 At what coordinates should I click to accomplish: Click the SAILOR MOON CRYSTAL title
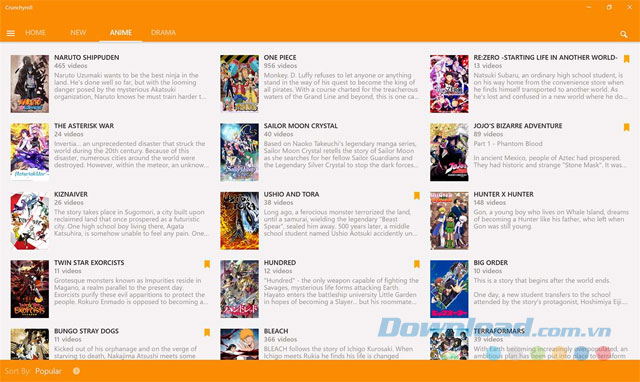301,126
